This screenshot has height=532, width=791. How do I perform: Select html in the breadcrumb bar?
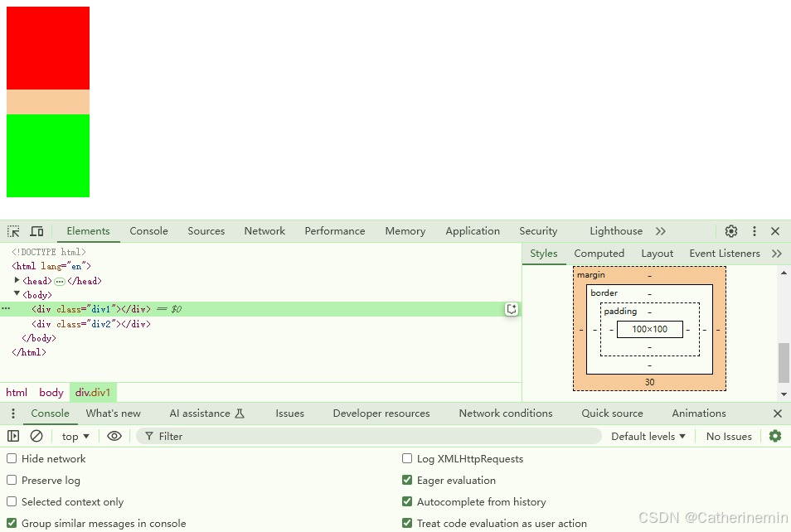pyautogui.click(x=17, y=392)
